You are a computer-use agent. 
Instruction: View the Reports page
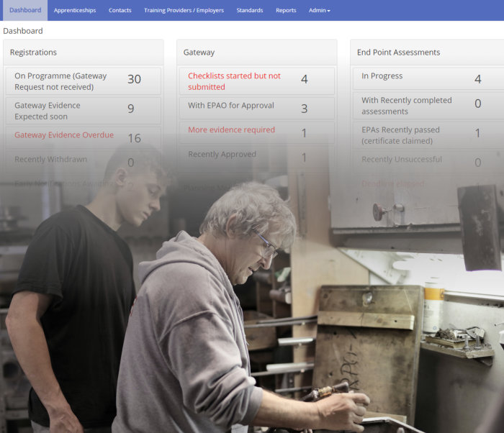286,10
